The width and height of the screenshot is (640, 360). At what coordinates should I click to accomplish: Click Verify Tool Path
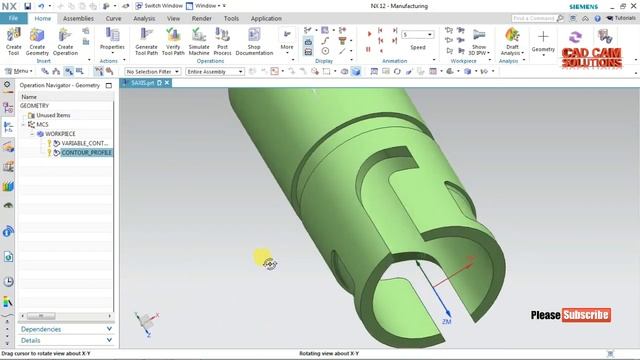173,41
